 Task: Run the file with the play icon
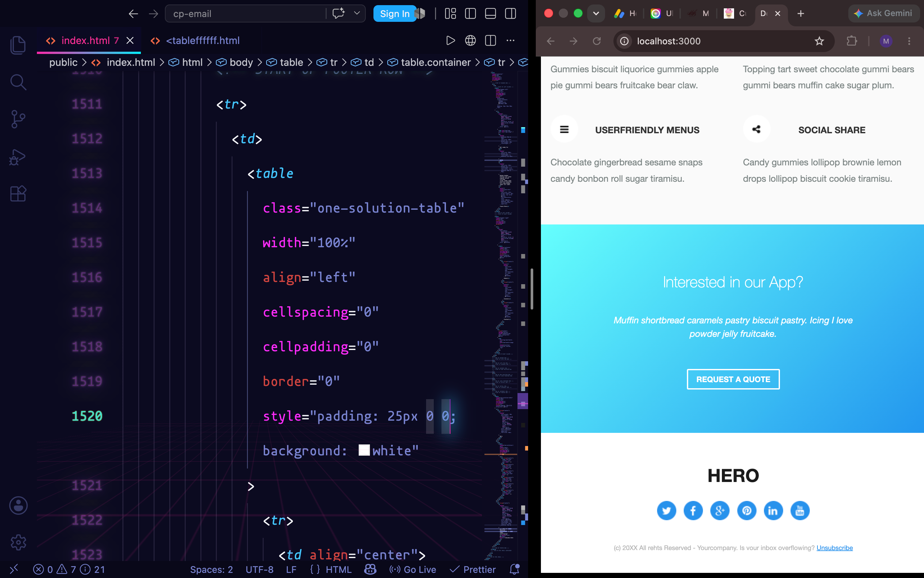450,40
